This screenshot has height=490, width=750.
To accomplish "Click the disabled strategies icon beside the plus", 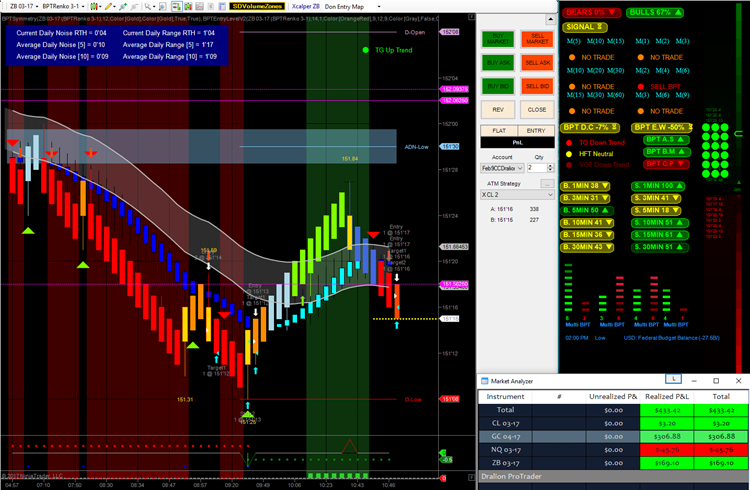I will tap(134, 7).
